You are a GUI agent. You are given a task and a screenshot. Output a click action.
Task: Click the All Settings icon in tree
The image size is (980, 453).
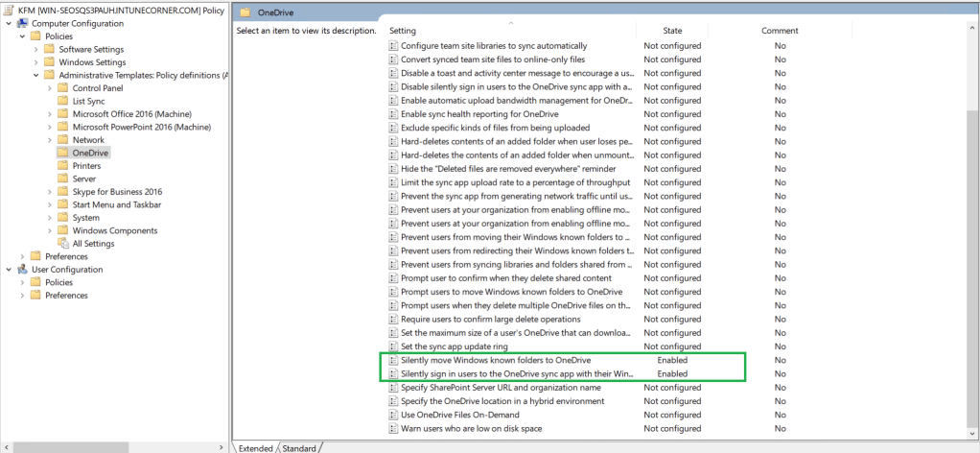point(63,244)
